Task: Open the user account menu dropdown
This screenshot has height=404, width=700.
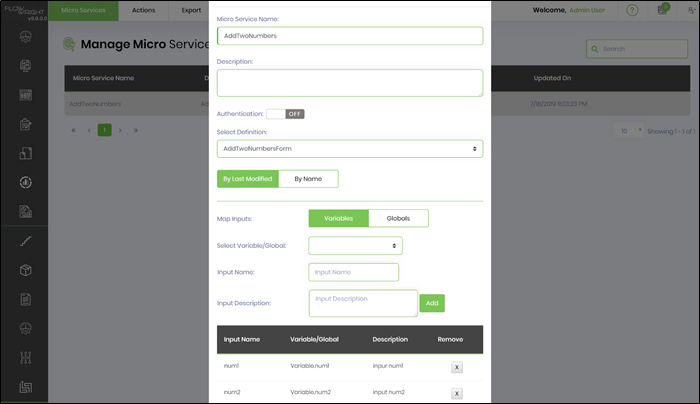Action: [692, 10]
